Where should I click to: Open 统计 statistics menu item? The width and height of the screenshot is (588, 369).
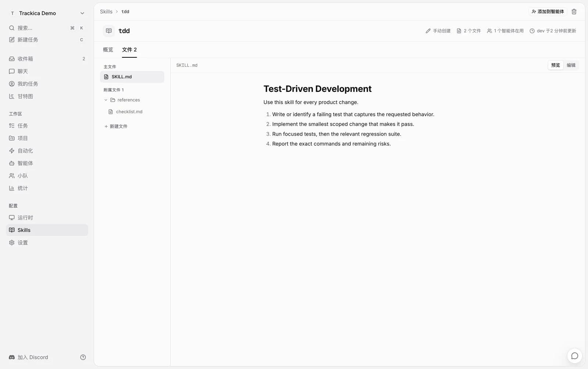pos(47,188)
